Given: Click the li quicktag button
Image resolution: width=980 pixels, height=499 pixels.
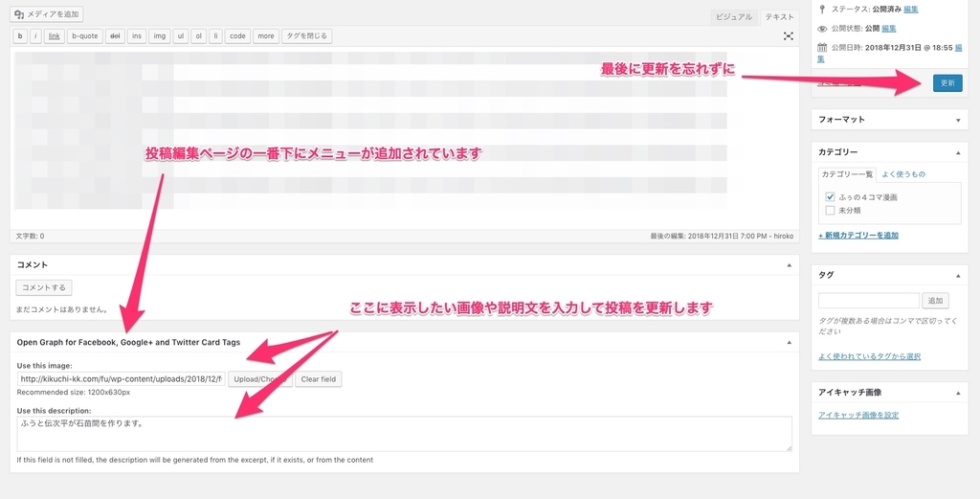Looking at the screenshot, I should 215,36.
